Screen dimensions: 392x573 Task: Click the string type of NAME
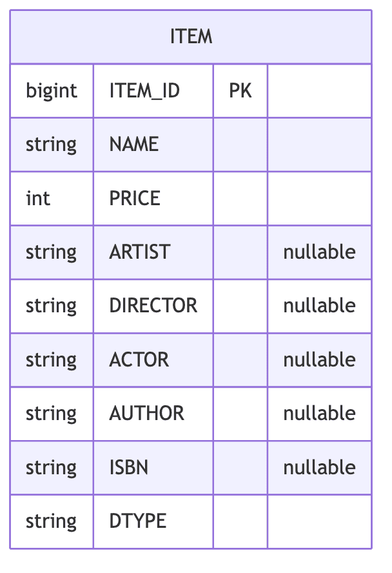coord(52,145)
